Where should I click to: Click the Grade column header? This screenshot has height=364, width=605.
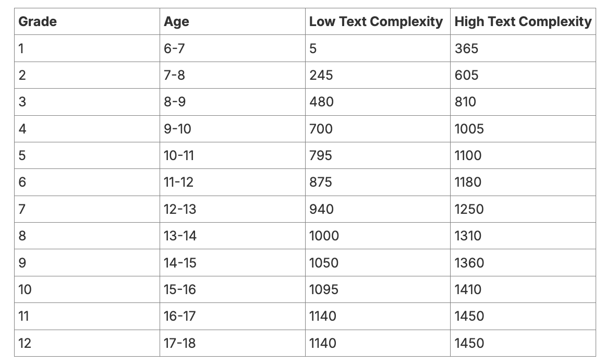click(x=87, y=21)
